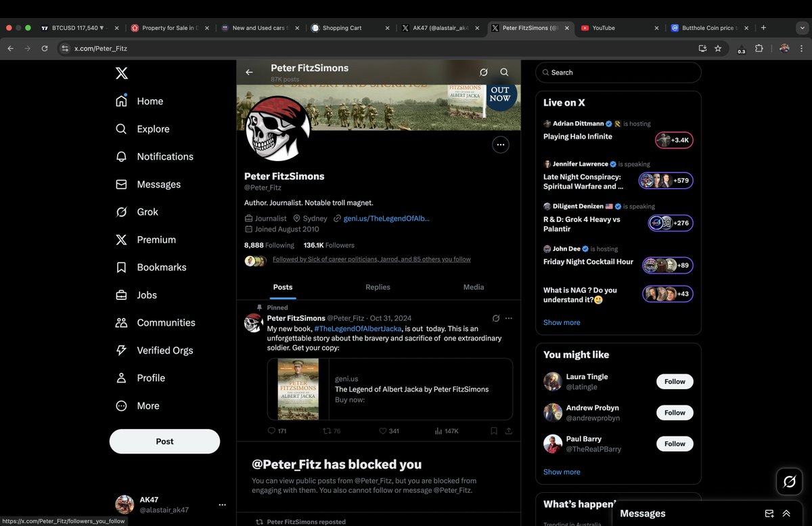This screenshot has width=812, height=526.
Task: Click search icon in profile header
Action: tap(504, 72)
